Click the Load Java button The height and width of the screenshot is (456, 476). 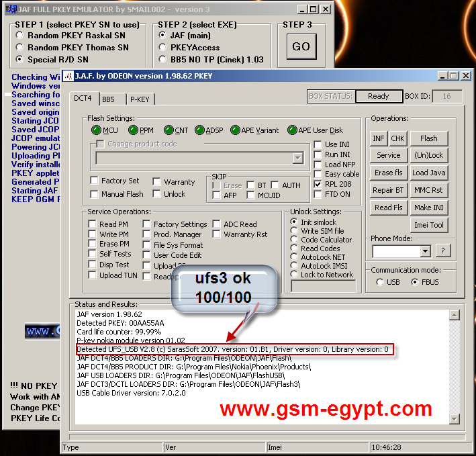point(428,173)
